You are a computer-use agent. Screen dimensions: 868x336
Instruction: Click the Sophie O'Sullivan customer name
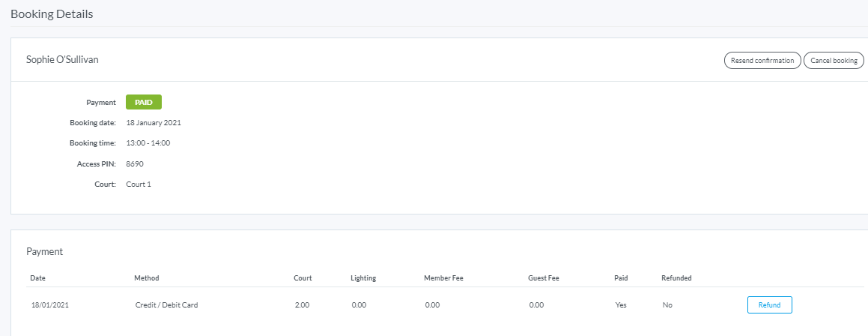click(62, 60)
